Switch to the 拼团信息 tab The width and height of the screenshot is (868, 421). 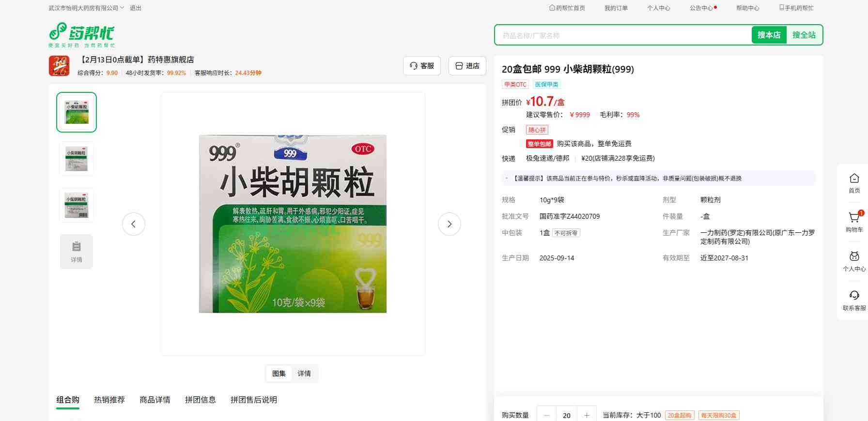pos(201,400)
